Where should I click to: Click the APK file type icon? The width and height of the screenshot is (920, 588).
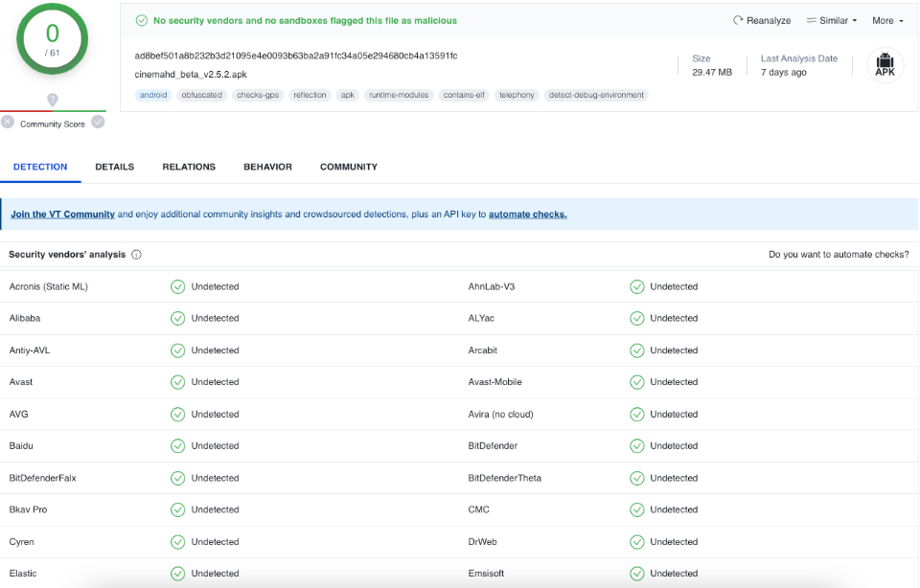point(885,65)
